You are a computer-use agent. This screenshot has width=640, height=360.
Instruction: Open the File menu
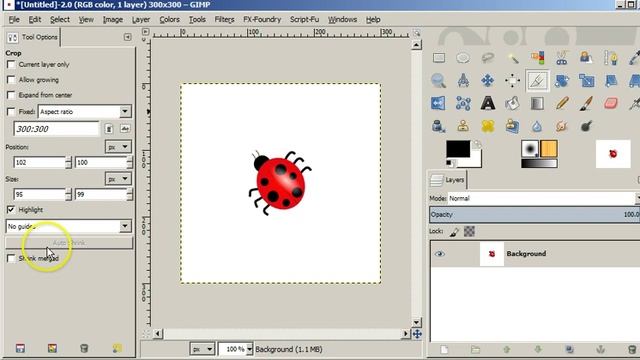point(14,19)
